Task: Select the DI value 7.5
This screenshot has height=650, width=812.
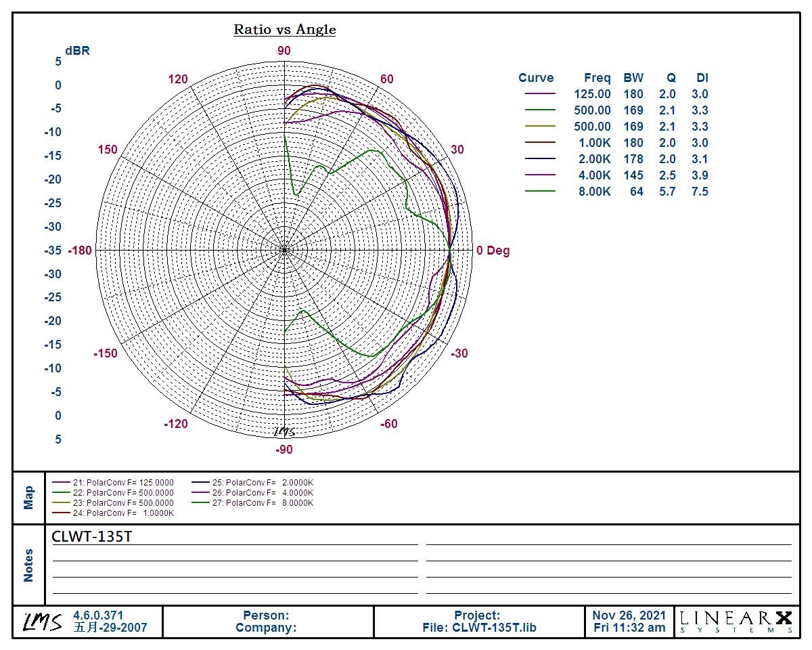Action: (700, 192)
